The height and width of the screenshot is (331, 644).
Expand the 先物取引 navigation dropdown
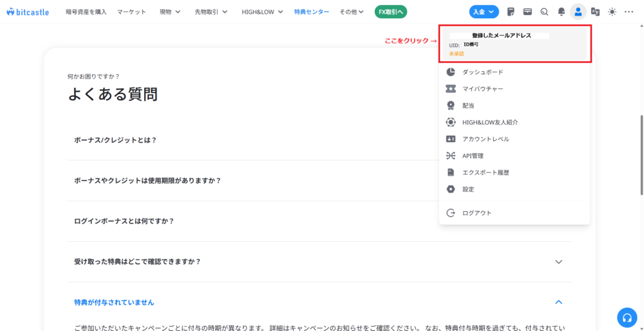[x=211, y=12]
